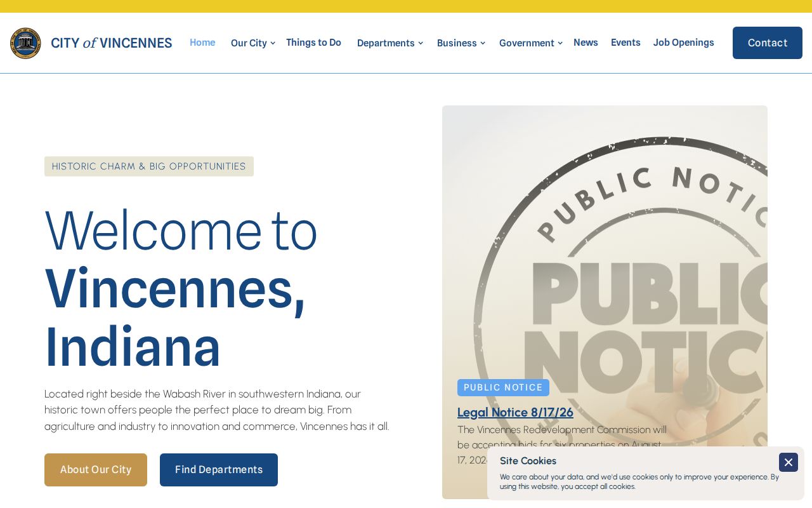This screenshot has width=812, height=508.
Task: Click the PUBLIC NOTICE category tag
Action: point(503,387)
